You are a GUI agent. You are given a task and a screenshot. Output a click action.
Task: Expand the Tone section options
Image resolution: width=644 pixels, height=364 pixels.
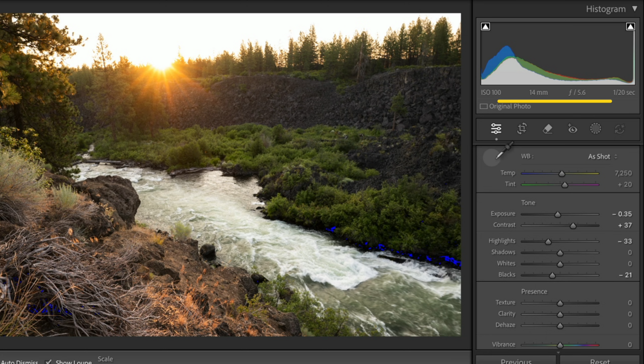coord(528,203)
